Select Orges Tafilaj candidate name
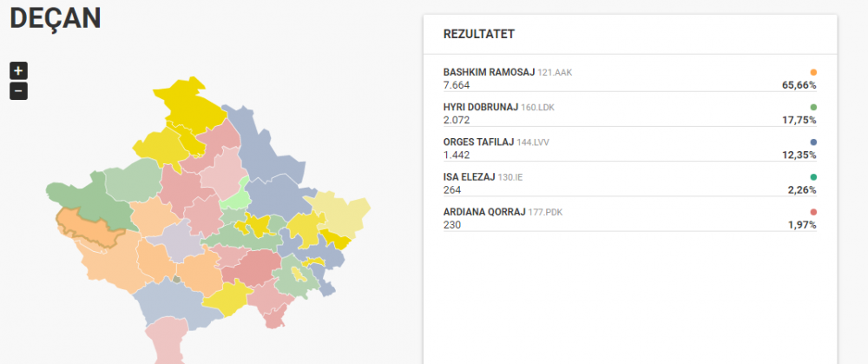868x364 pixels. click(479, 142)
